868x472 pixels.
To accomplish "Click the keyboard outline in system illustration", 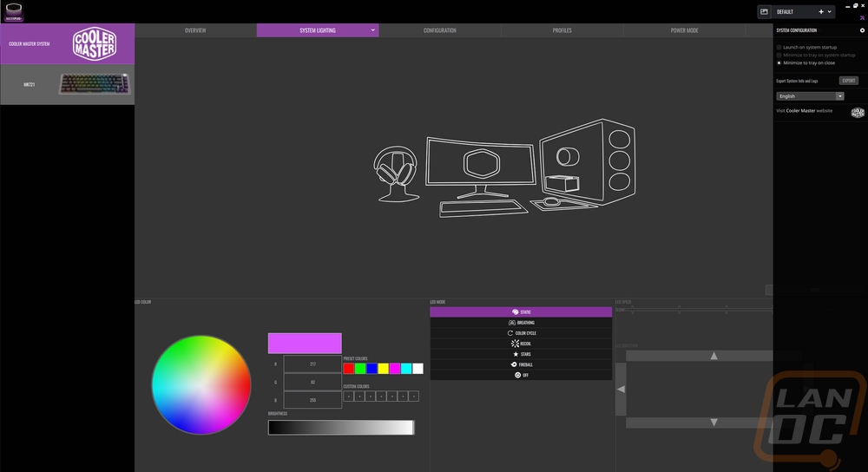I will 483,208.
